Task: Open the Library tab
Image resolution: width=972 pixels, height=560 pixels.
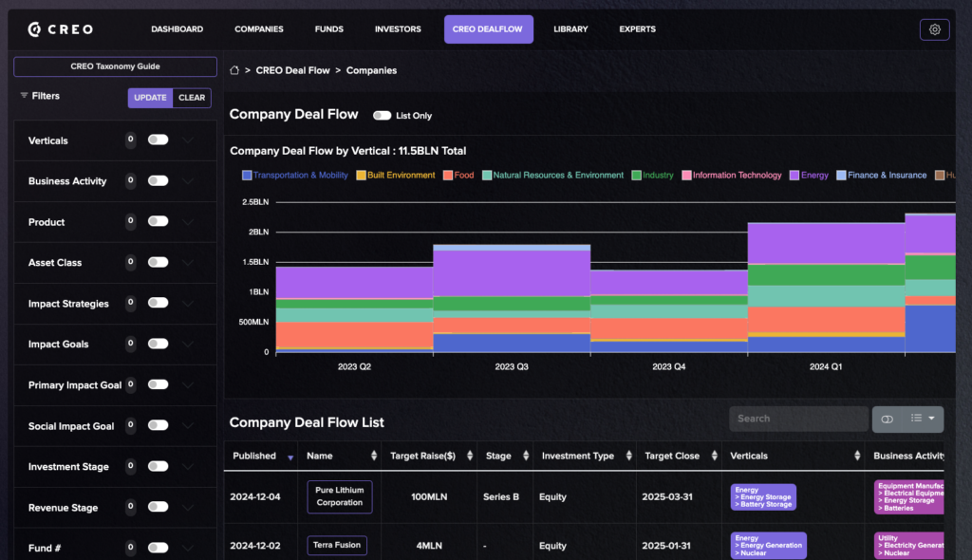Action: pos(570,29)
